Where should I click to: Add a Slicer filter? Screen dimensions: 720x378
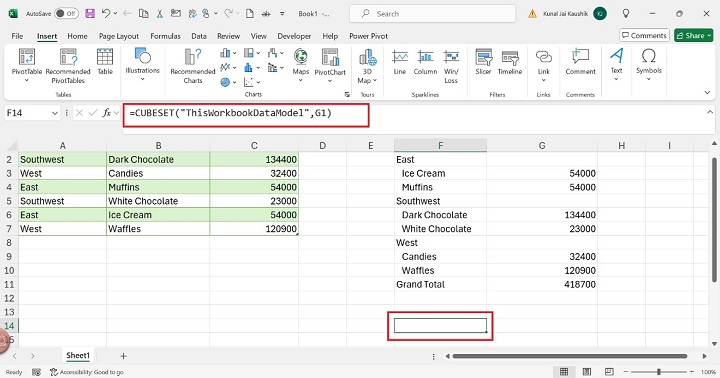point(484,62)
